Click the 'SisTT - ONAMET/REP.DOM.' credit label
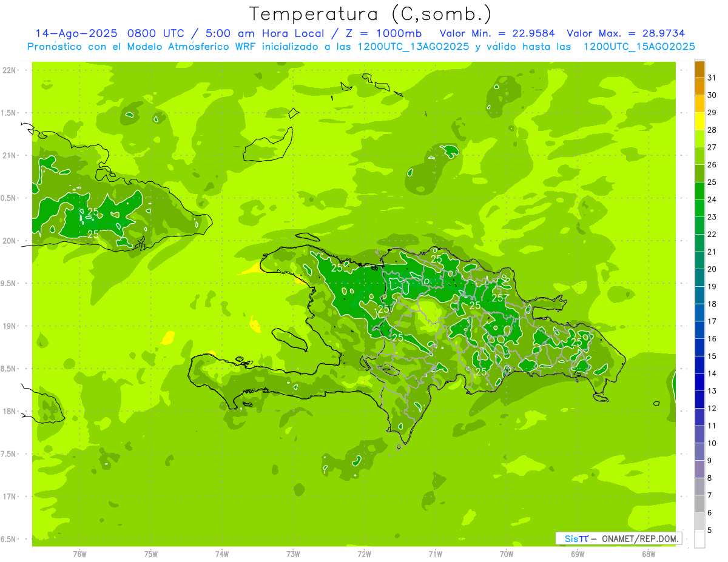The height and width of the screenshot is (562, 728). click(x=618, y=538)
